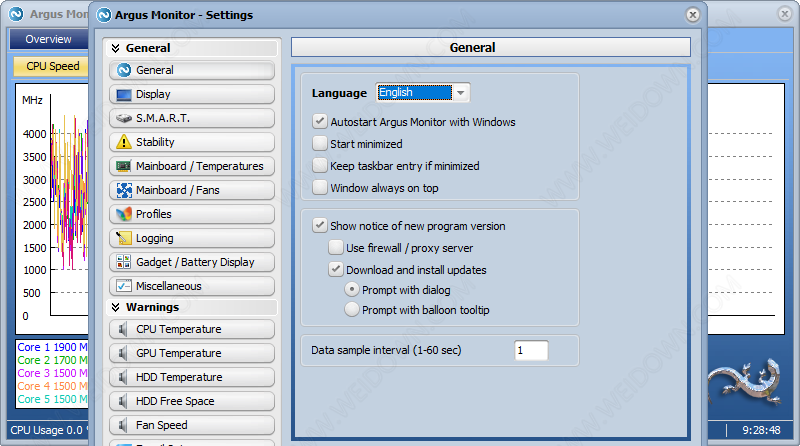The image size is (800, 446).
Task: Click the Gadget / Battery Display icon
Action: click(124, 262)
